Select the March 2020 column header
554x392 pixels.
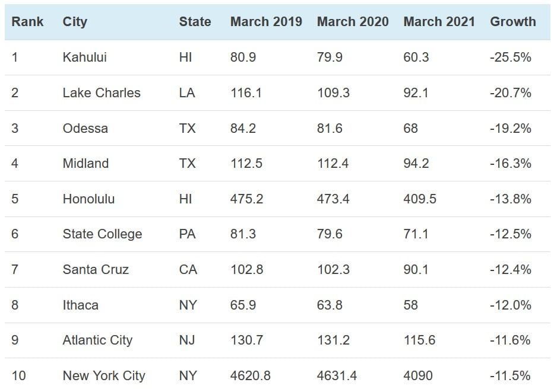(353, 22)
